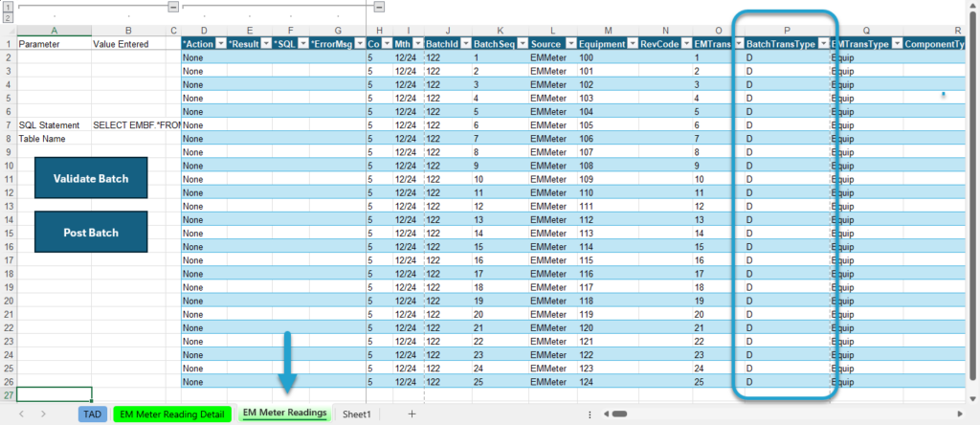Image resolution: width=980 pixels, height=425 pixels.
Task: Click the Post Batch button
Action: [x=91, y=232]
